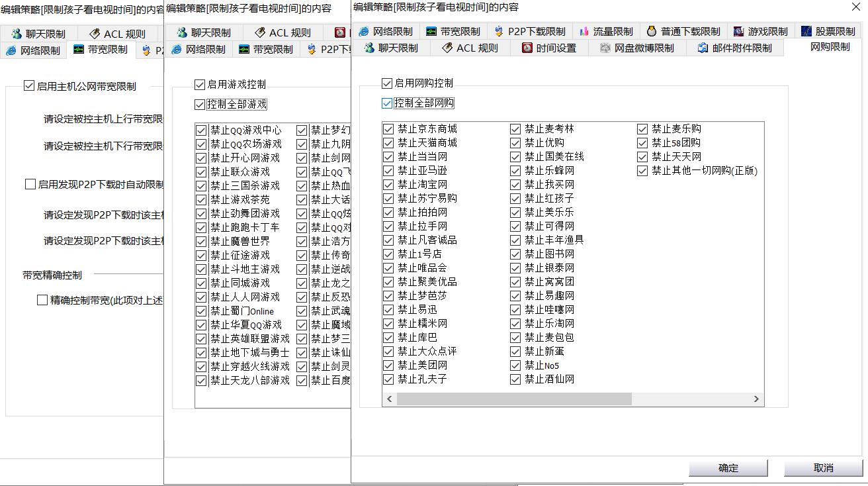
Task: Uncheck 禁止唯品会
Action: tap(388, 268)
